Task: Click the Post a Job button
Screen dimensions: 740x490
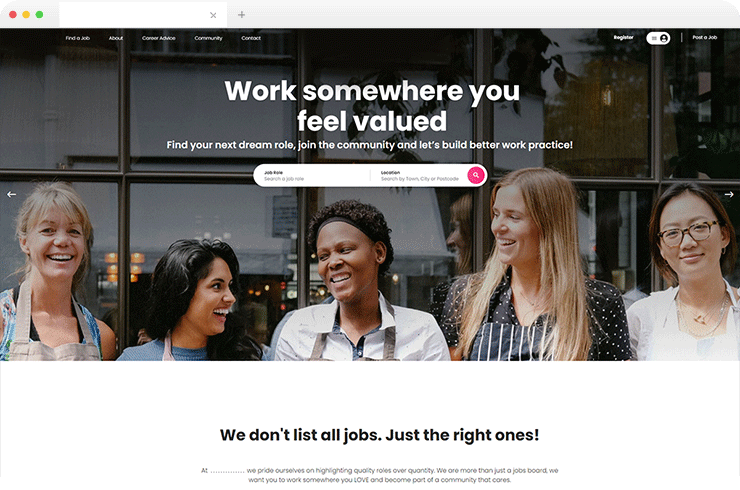Action: click(x=705, y=37)
